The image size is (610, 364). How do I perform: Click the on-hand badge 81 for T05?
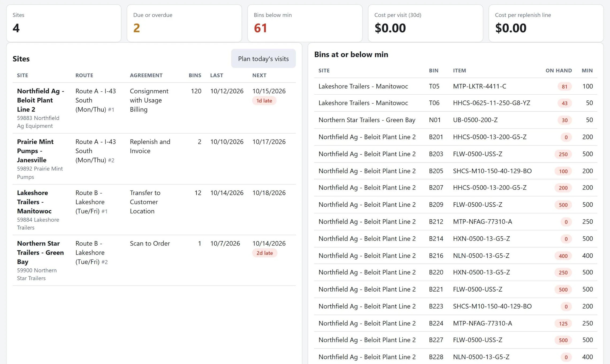[x=565, y=87]
